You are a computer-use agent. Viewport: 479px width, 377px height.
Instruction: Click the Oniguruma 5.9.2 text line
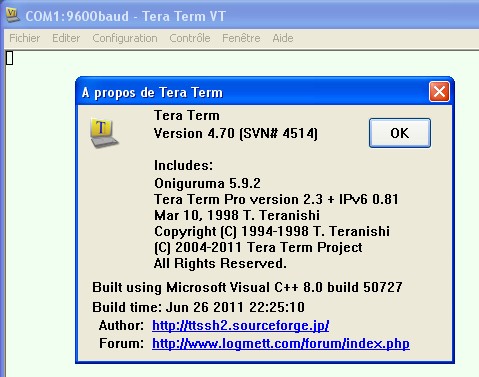point(207,183)
